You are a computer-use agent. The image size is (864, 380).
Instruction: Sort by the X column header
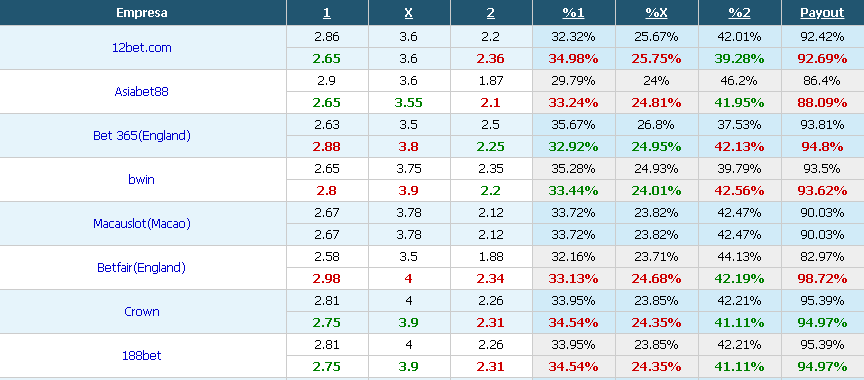(x=408, y=13)
